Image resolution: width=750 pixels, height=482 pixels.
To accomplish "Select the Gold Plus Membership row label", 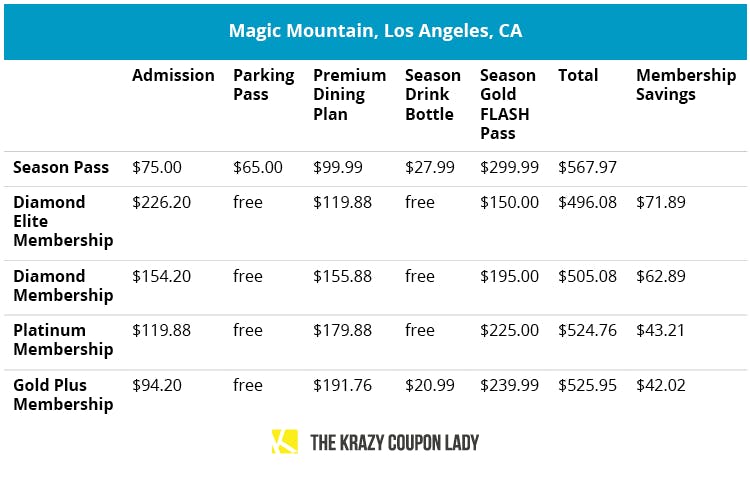I will pos(63,394).
